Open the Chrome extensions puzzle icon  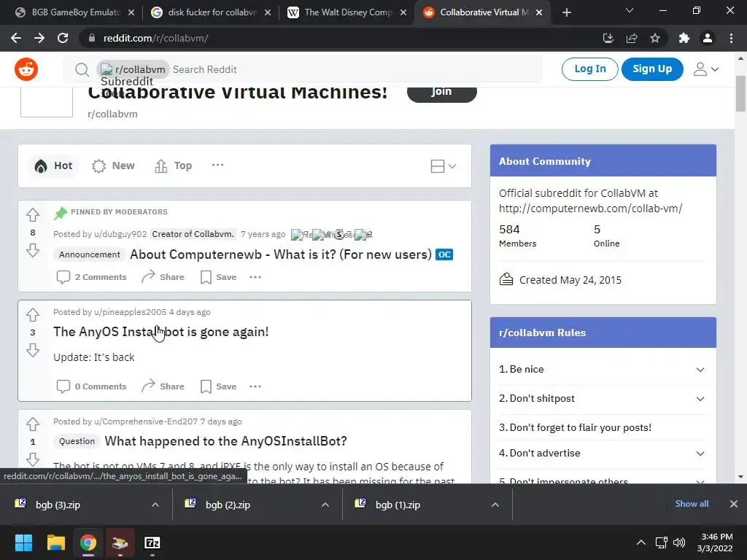point(684,38)
